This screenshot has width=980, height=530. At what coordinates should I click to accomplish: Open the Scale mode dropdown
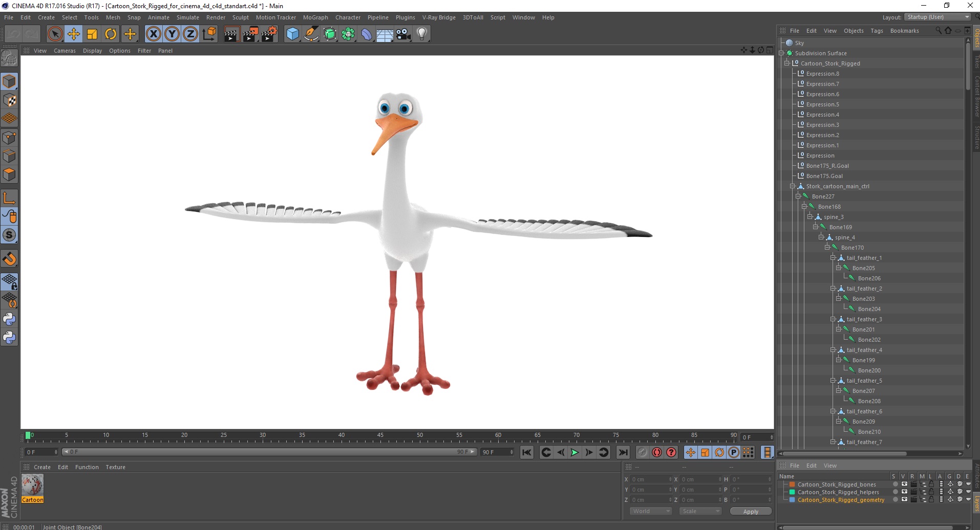coord(700,511)
